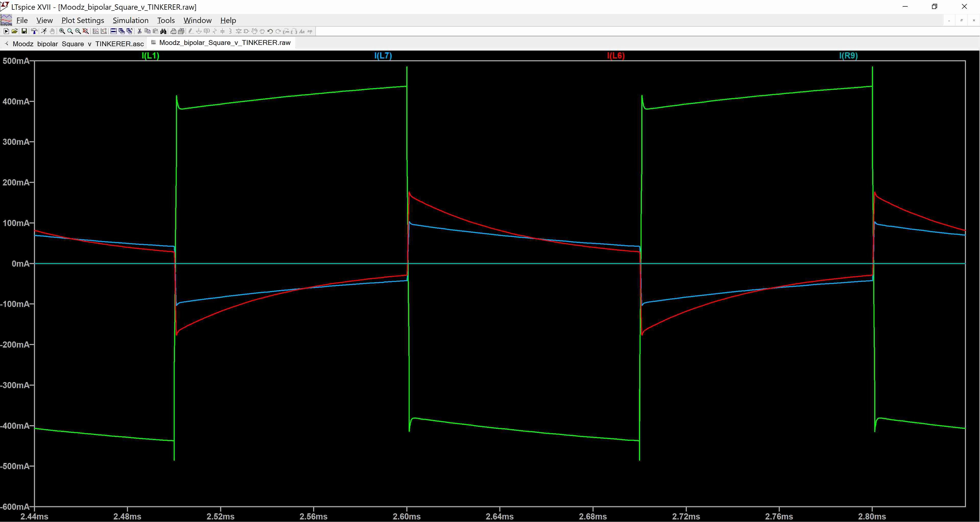
Task: Open the Simulation menu
Action: coord(131,20)
